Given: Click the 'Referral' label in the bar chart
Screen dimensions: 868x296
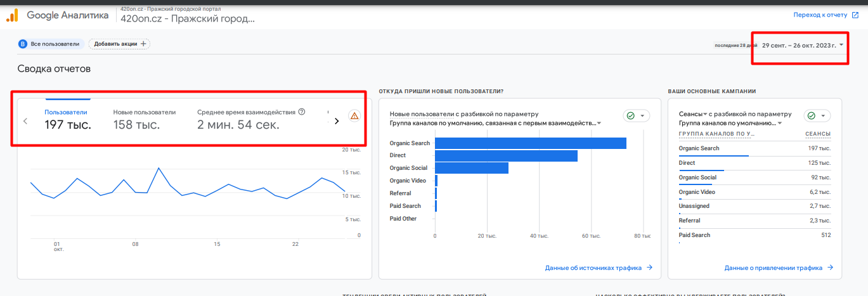Looking at the screenshot, I should coord(400,193).
